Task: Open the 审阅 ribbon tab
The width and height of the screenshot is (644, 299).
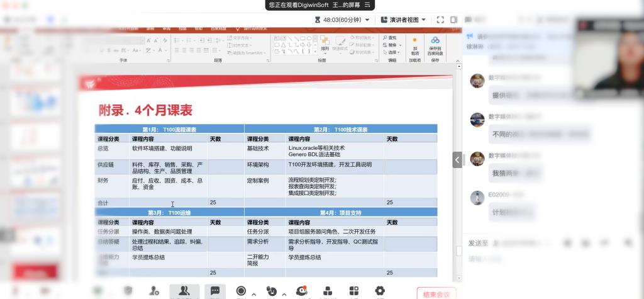Action: point(166,28)
